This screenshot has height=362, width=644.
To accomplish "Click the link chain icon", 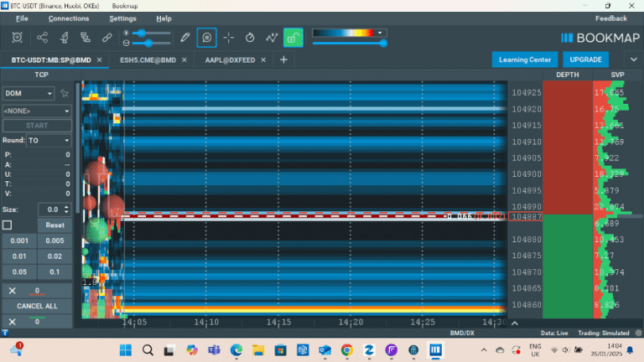I will 106,38.
